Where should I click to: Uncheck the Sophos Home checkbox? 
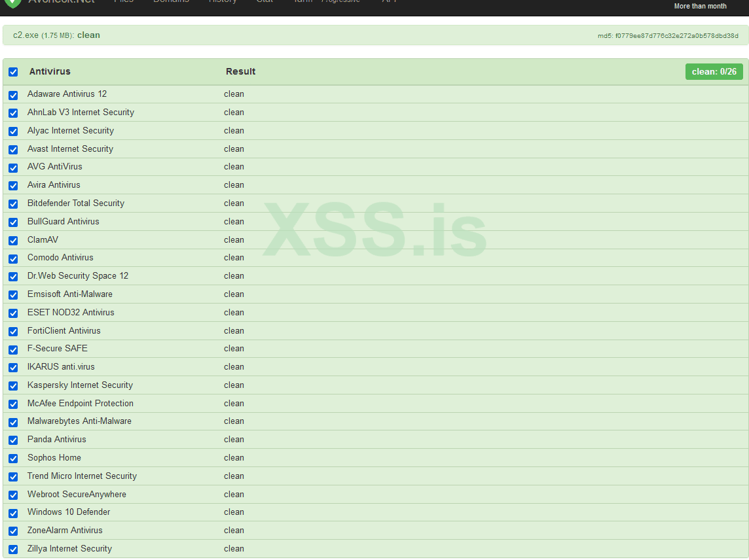coord(13,459)
